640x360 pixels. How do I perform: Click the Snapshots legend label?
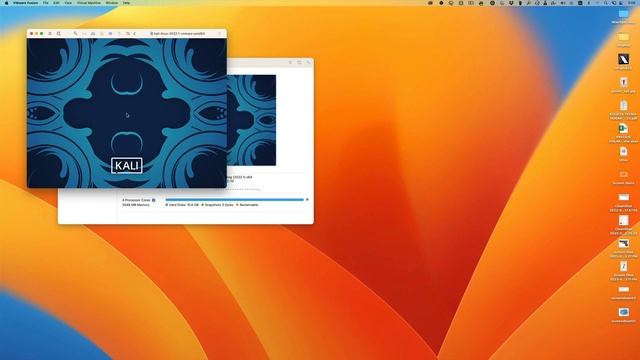click(218, 205)
